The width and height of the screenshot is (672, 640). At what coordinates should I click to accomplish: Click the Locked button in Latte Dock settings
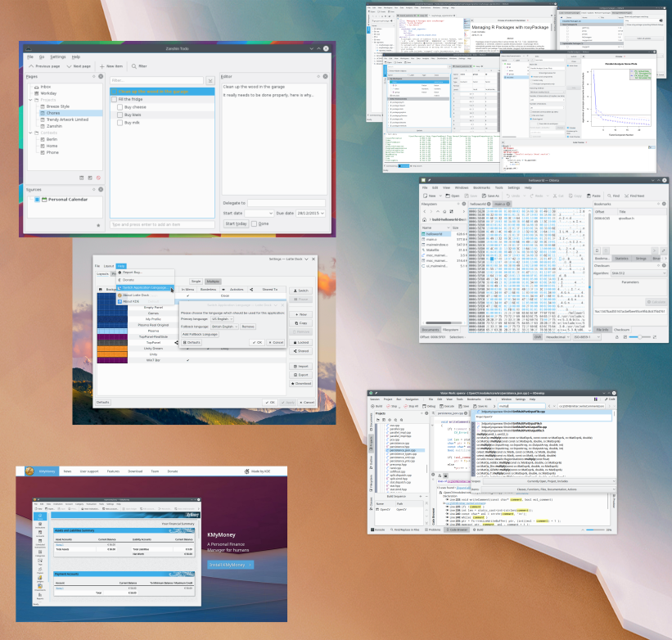point(301,342)
